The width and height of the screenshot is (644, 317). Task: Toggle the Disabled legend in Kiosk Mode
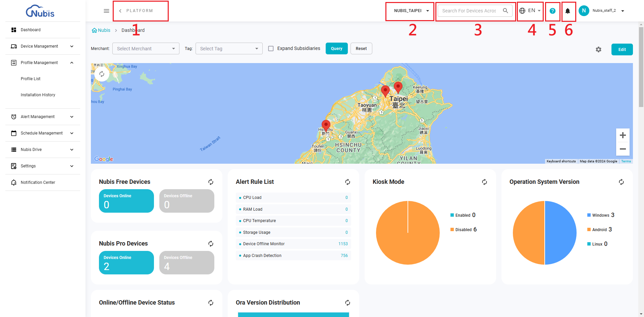464,229
